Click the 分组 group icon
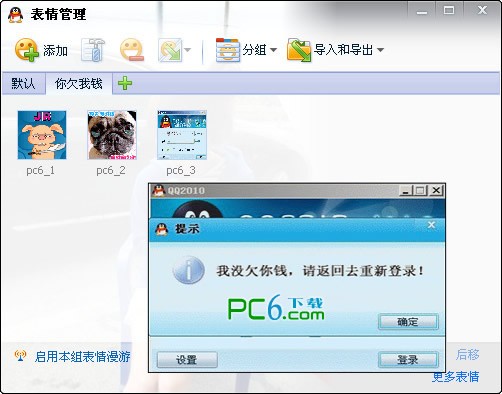The image size is (502, 394). 228,50
